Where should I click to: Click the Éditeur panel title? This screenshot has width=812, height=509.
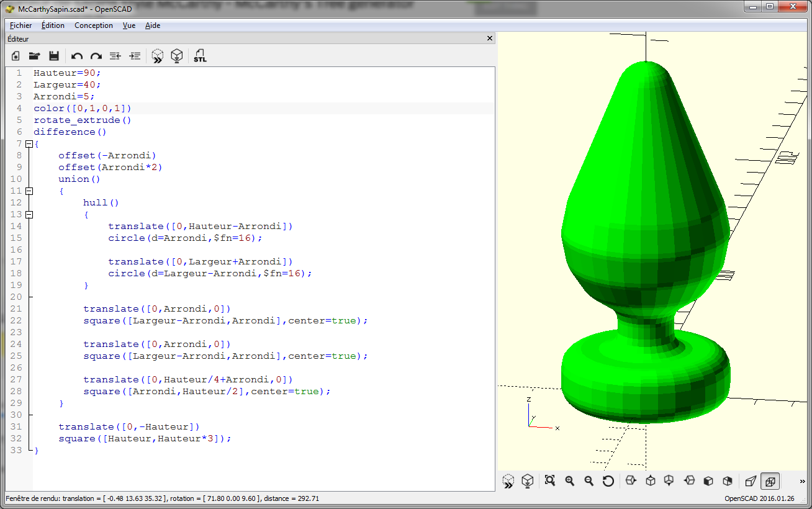point(19,38)
